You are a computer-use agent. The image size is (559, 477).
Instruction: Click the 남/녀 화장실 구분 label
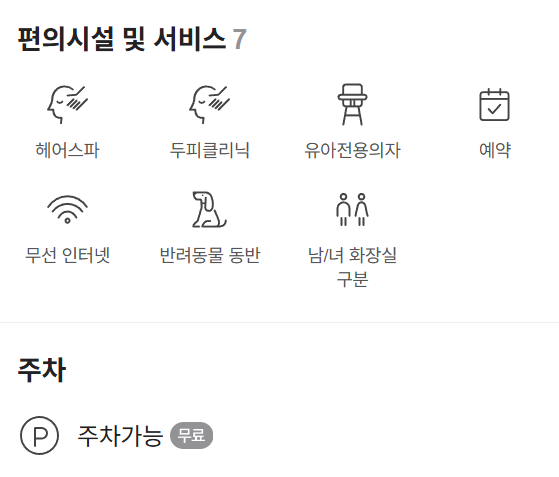pyautogui.click(x=352, y=267)
